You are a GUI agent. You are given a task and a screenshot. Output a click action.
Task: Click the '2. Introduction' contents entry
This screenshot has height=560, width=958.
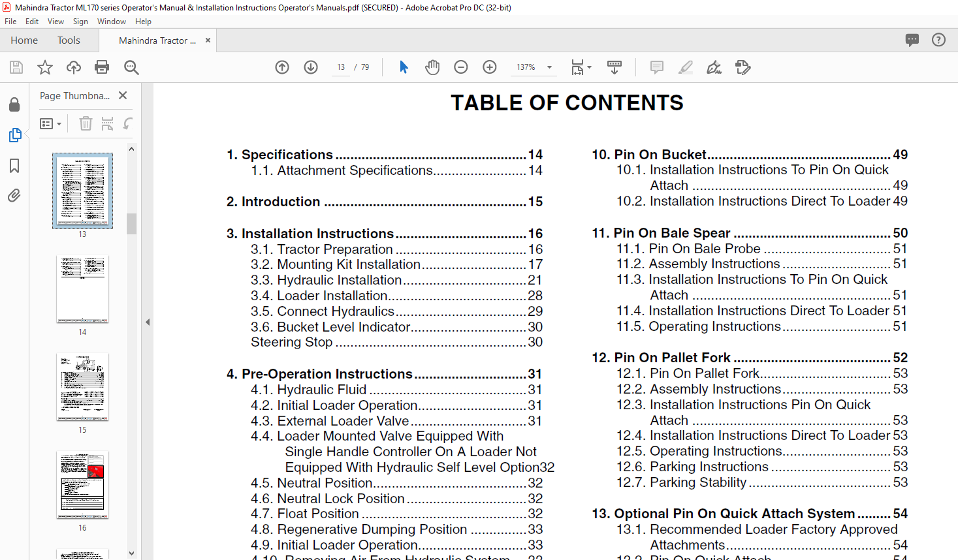click(x=385, y=202)
